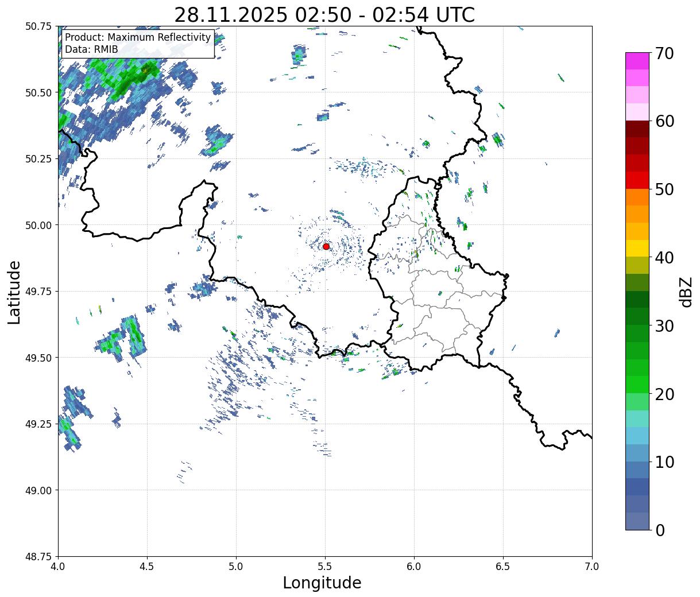The image size is (700, 597).
Task: Click the latitude tick label 48.75
Action: pos(40,557)
